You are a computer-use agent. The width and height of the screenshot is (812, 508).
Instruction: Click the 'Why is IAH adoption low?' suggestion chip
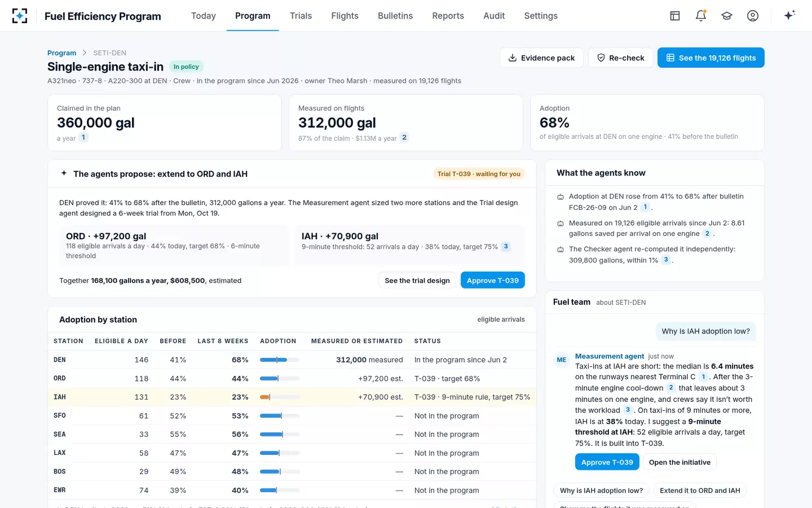[601, 491]
